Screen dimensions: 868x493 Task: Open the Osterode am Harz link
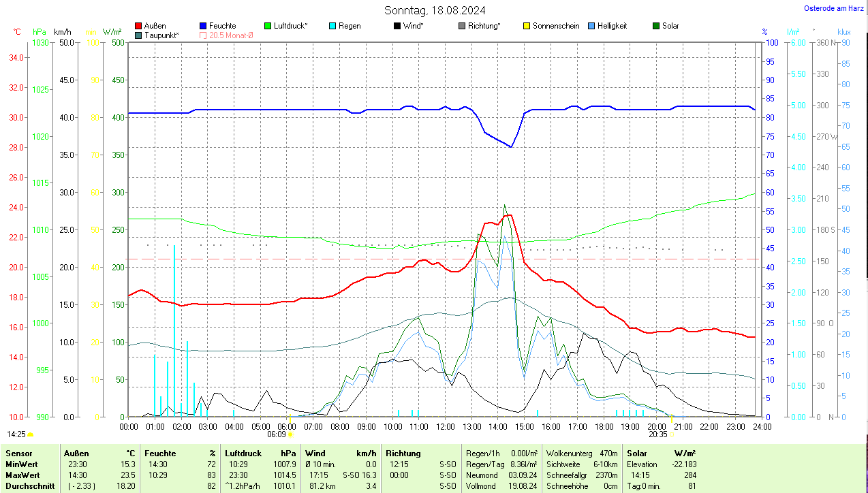pos(833,9)
